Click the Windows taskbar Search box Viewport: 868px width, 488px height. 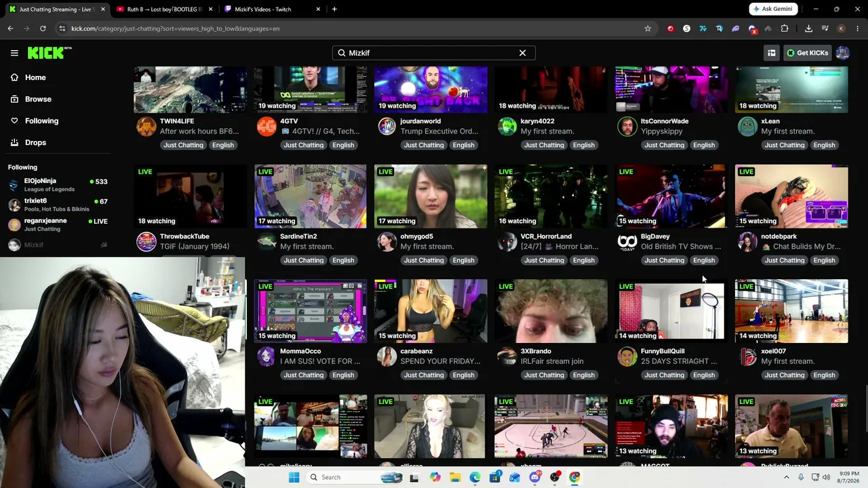353,477
